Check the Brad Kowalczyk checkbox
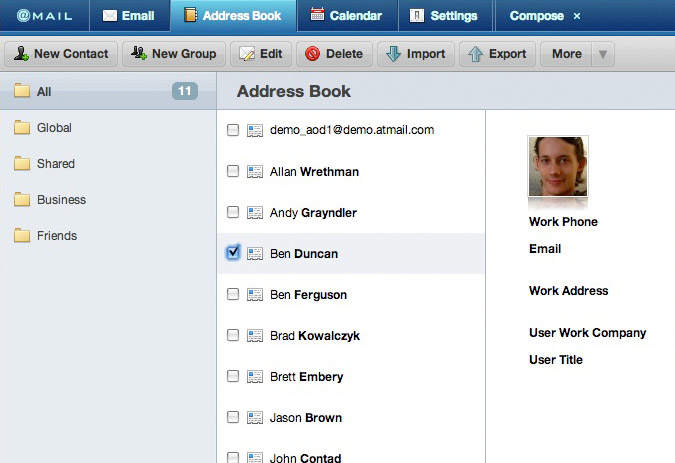 (x=233, y=335)
